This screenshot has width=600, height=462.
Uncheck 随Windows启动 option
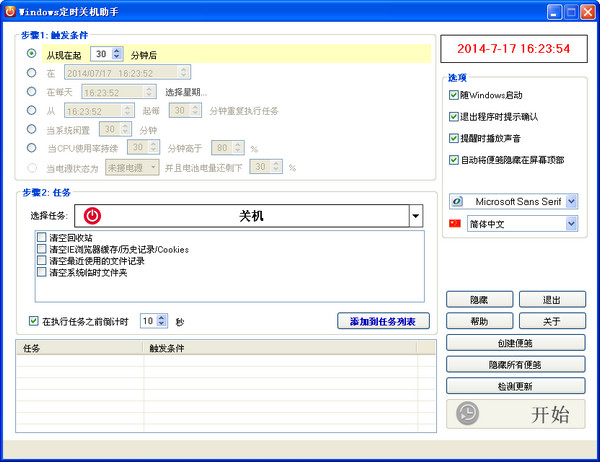tap(453, 95)
